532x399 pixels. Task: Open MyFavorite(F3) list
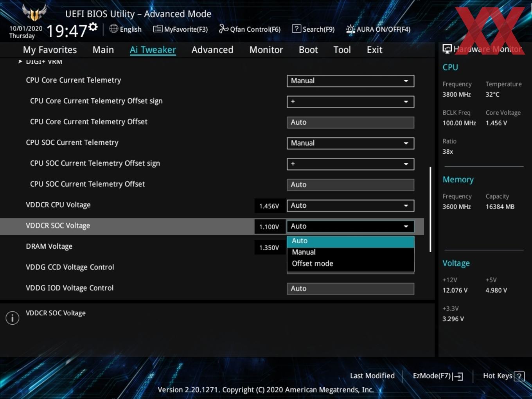pos(180,29)
